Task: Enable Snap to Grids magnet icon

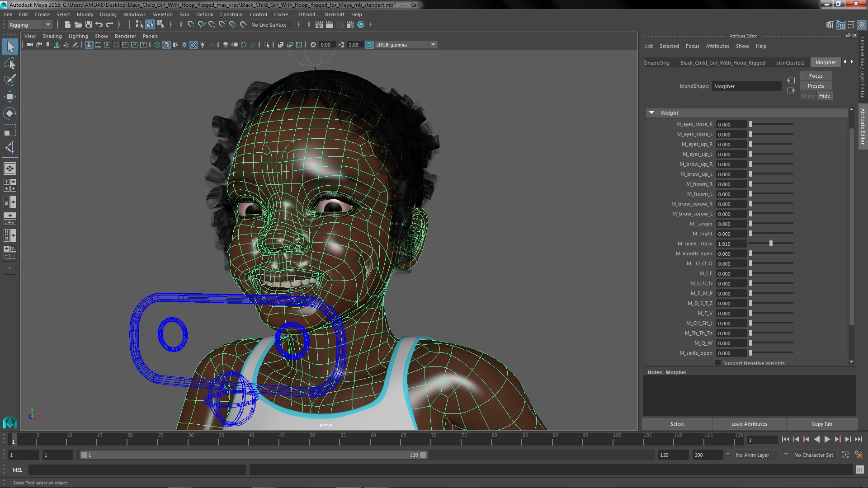Action: (x=191, y=25)
